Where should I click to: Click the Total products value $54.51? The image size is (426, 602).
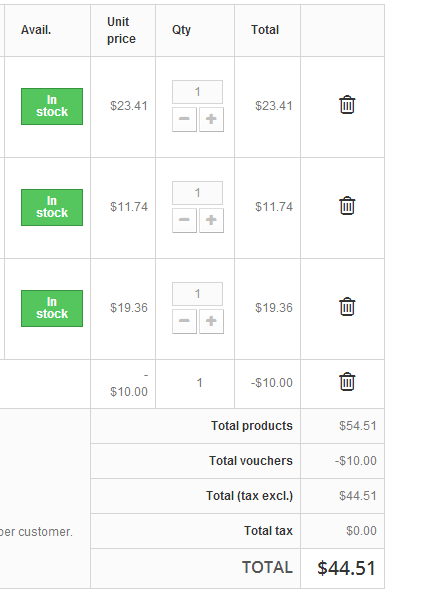coord(358,426)
